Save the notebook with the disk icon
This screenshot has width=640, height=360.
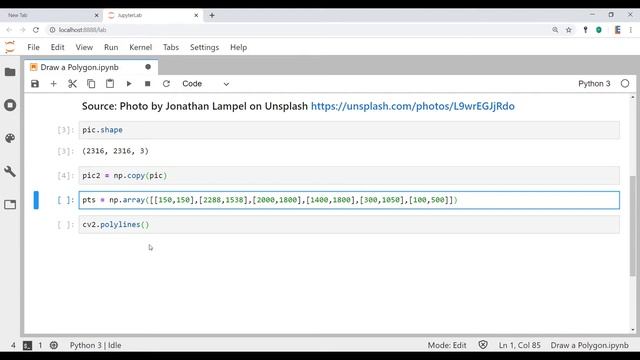click(35, 84)
